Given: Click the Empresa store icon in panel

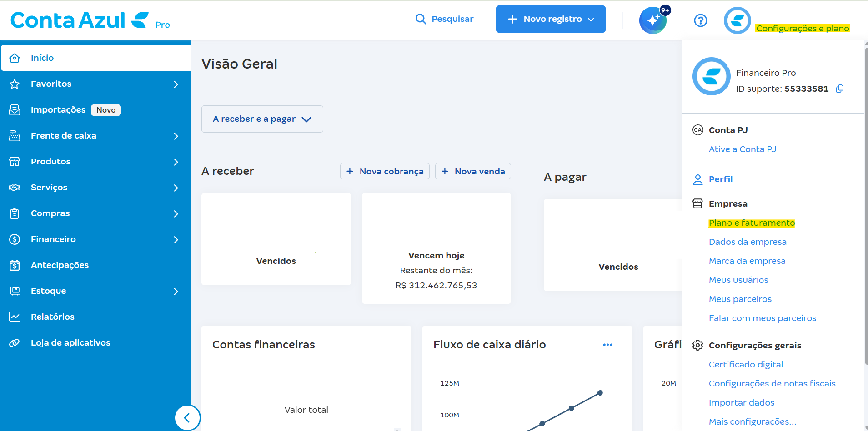Looking at the screenshot, I should point(697,204).
